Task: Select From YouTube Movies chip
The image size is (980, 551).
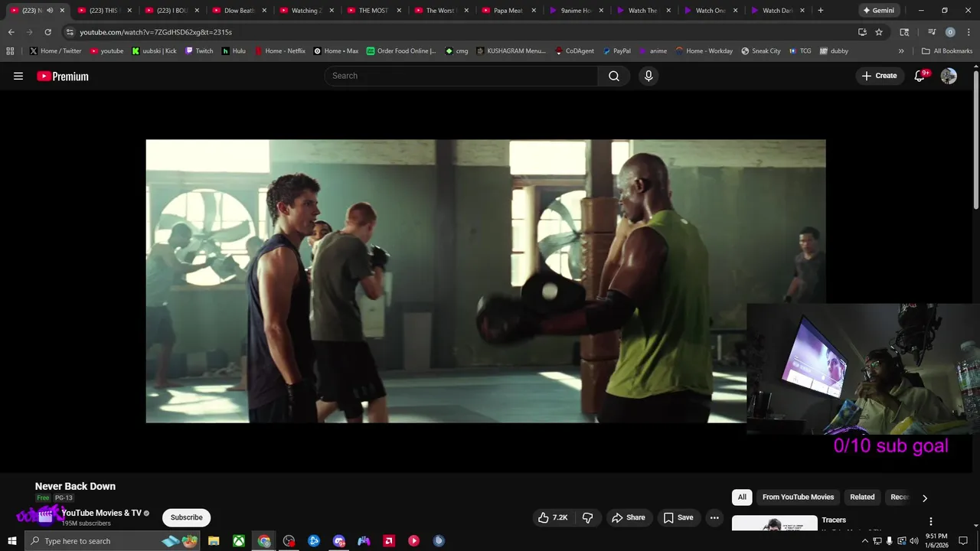Action: pos(798,497)
